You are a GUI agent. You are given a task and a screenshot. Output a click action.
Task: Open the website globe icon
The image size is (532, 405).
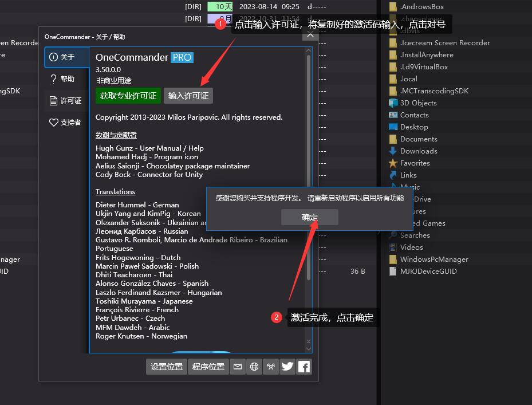pos(254,366)
